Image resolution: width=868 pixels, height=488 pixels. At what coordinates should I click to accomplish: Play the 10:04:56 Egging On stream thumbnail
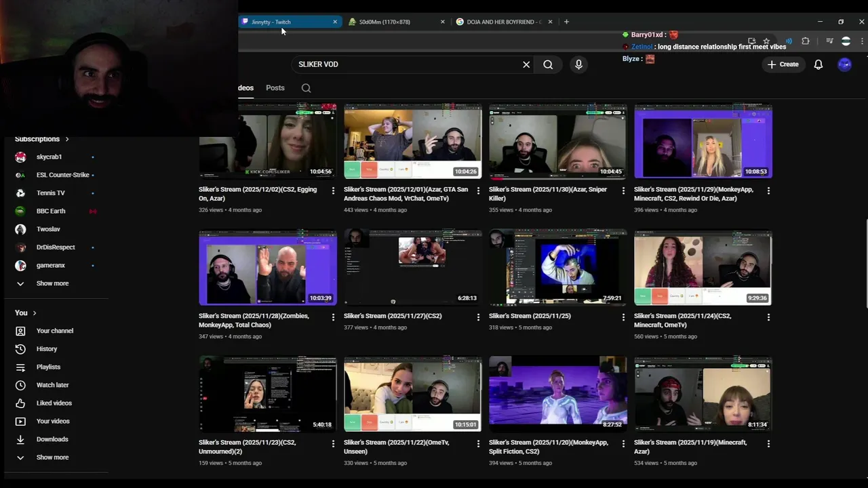pos(268,141)
